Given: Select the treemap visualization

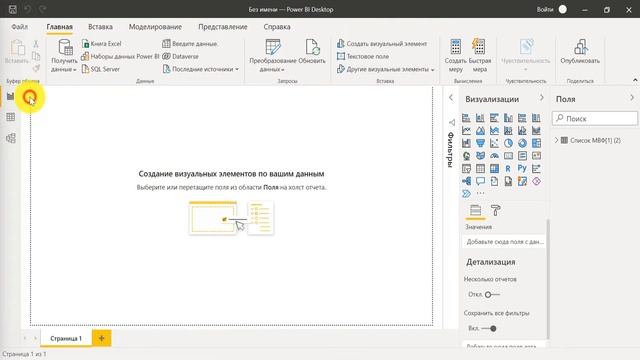Looking at the screenshot, I should [x=536, y=143].
